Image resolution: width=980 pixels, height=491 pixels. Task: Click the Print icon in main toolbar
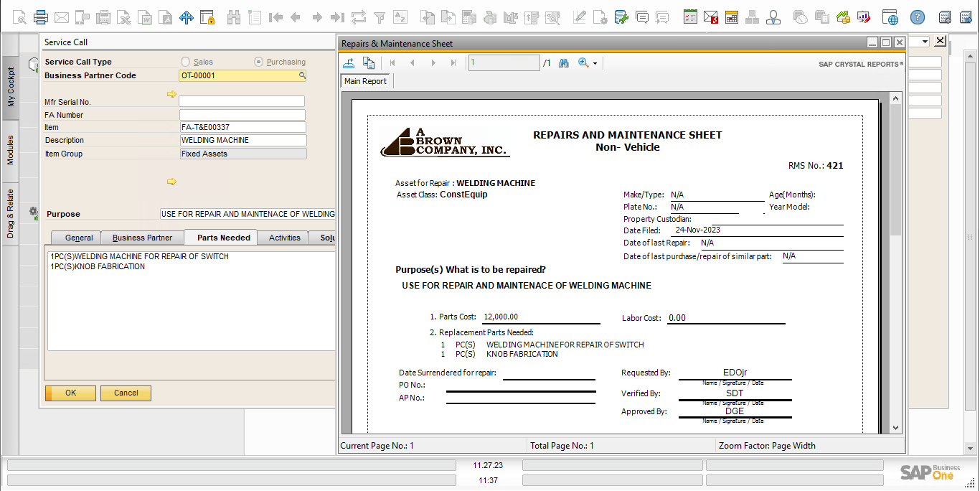coord(41,17)
